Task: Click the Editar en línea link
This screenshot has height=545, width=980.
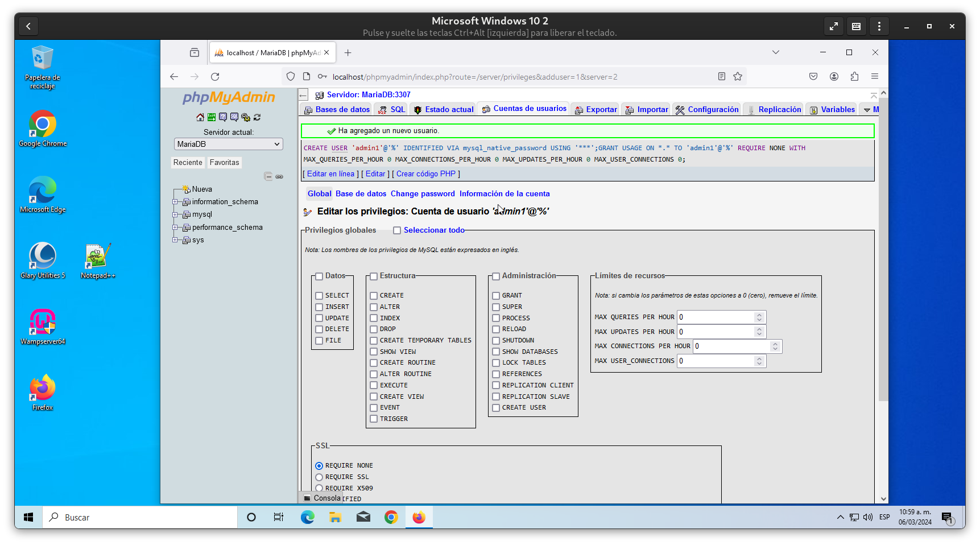Action: (330, 174)
